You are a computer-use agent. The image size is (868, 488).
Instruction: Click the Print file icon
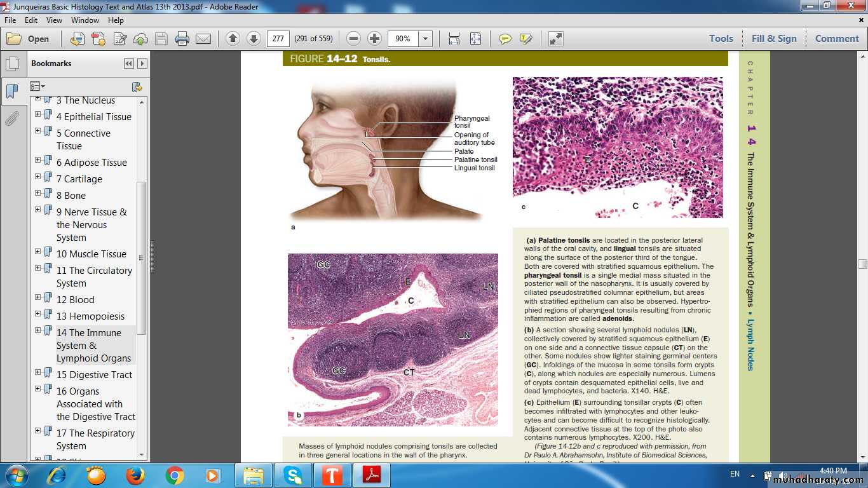182,39
